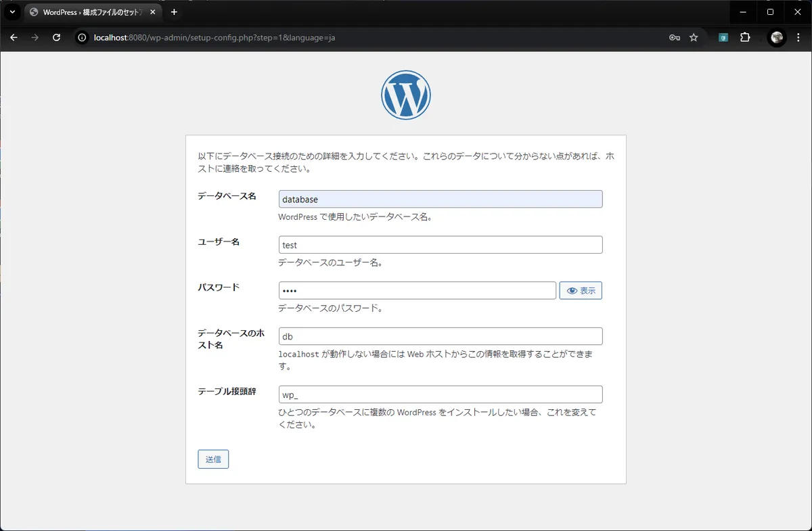Image resolution: width=812 pixels, height=531 pixels.
Task: Open the saved passwords key icon
Action: tap(675, 38)
